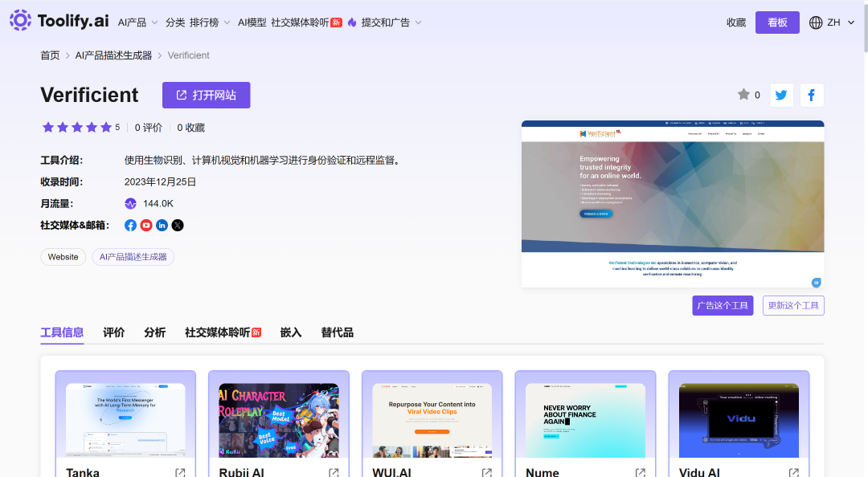
Task: Click the Website tag
Action: [x=63, y=257]
